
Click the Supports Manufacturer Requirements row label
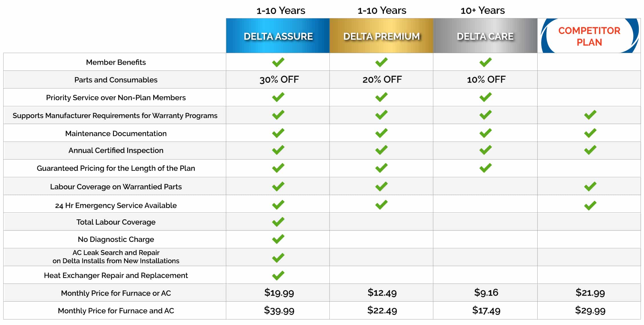click(115, 115)
